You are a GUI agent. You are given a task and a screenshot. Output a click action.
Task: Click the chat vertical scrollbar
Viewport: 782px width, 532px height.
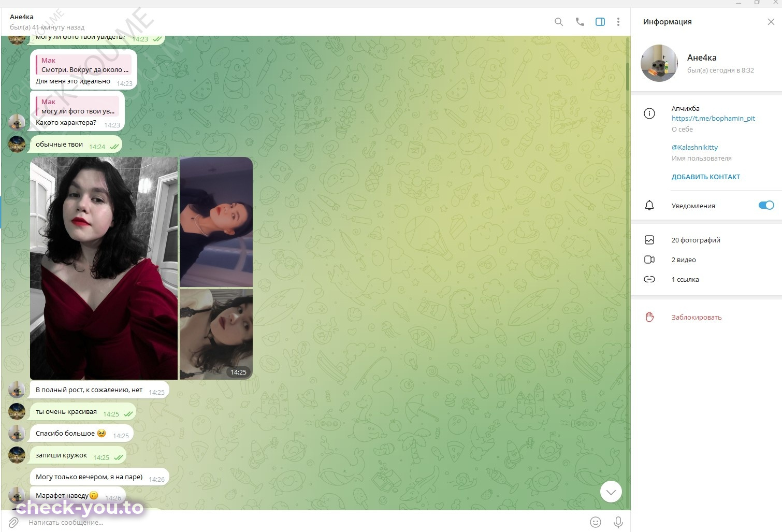click(x=628, y=77)
